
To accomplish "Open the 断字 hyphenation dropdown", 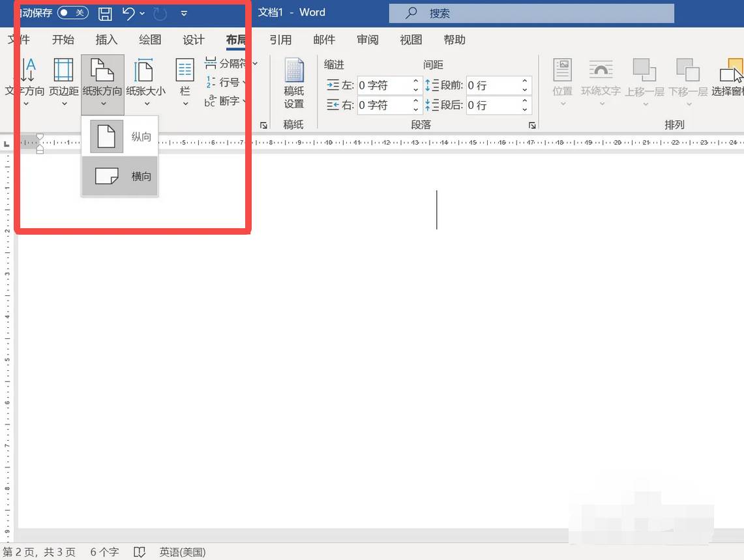I will (x=226, y=100).
